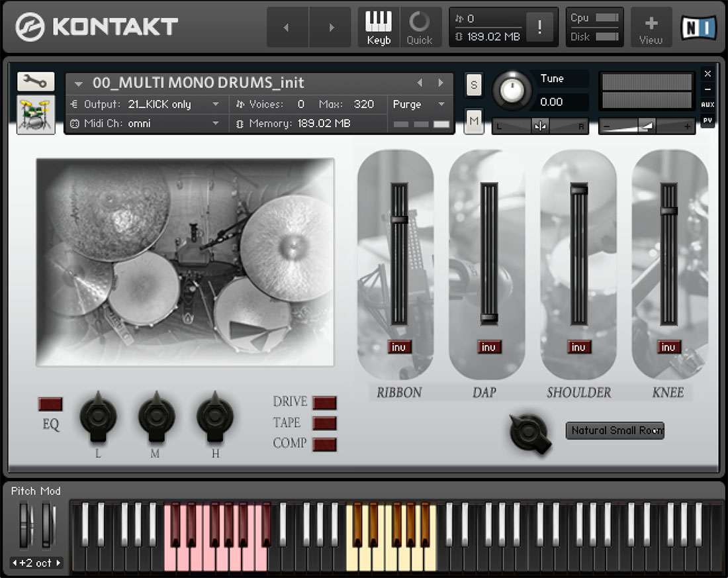This screenshot has width=728, height=578.
Task: Shift keyboard octave down with left arrow
Action: click(x=15, y=563)
